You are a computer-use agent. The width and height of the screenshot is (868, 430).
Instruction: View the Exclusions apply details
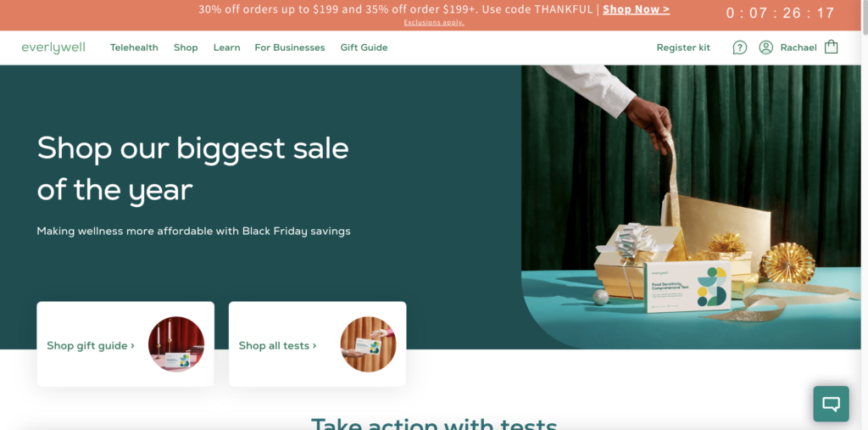(x=434, y=23)
